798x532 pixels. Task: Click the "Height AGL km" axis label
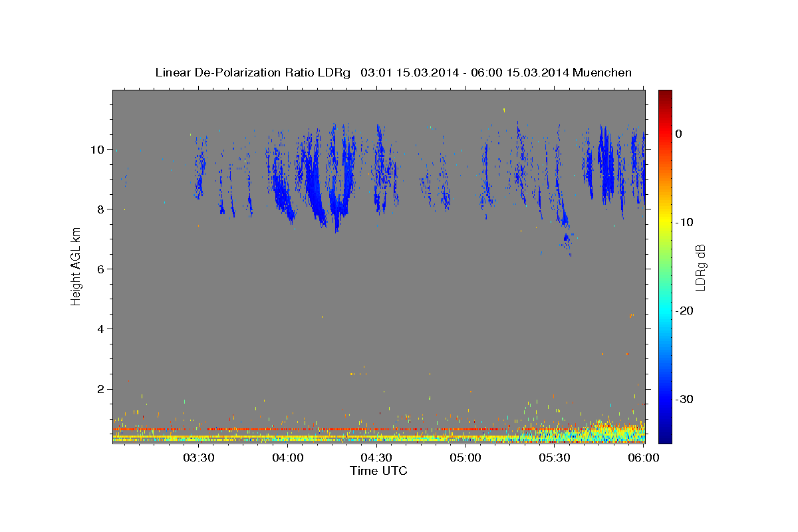point(76,266)
